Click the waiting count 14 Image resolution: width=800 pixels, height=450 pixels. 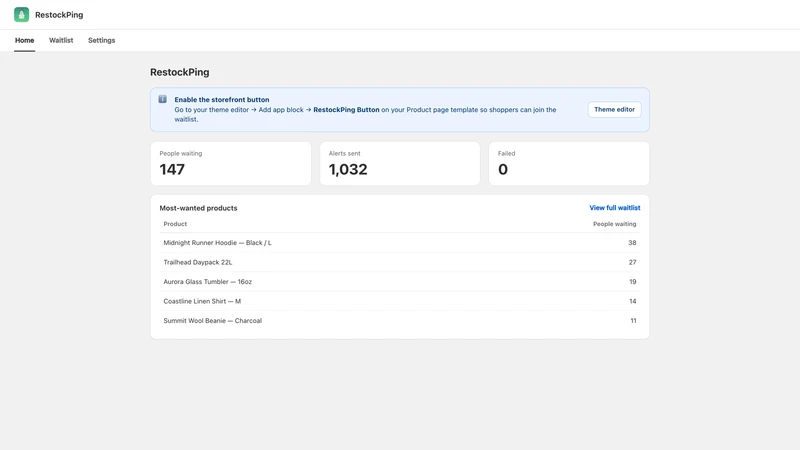(633, 301)
